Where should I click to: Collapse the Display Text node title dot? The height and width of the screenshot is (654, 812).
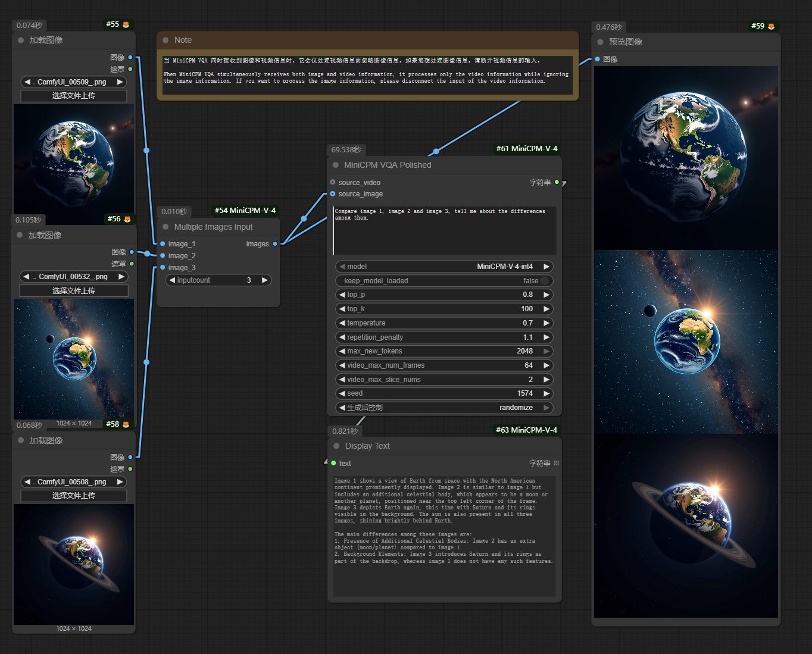pos(337,446)
